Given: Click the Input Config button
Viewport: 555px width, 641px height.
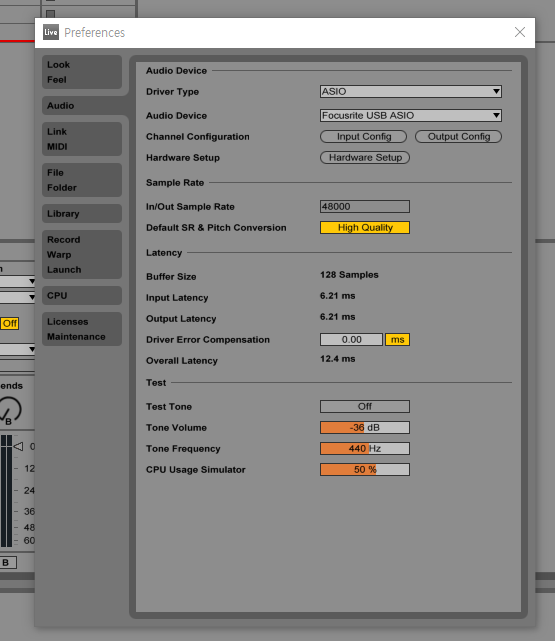Looking at the screenshot, I should pos(363,137).
